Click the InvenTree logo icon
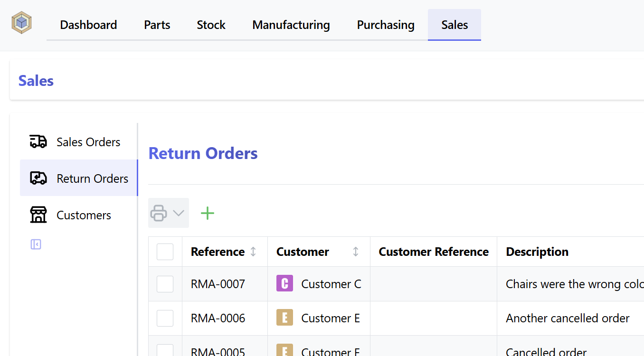The height and width of the screenshot is (356, 644). point(21,22)
